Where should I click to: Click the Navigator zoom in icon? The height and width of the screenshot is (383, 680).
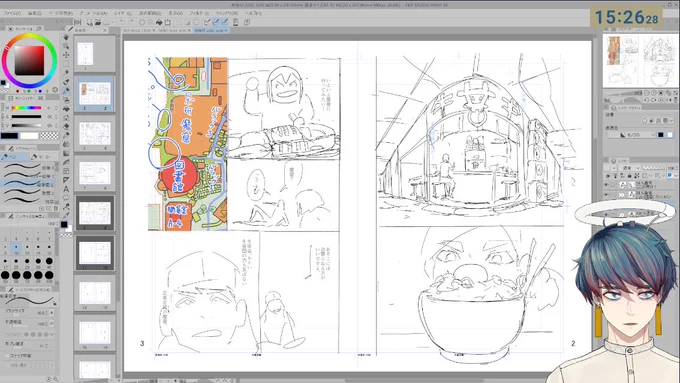click(x=654, y=93)
